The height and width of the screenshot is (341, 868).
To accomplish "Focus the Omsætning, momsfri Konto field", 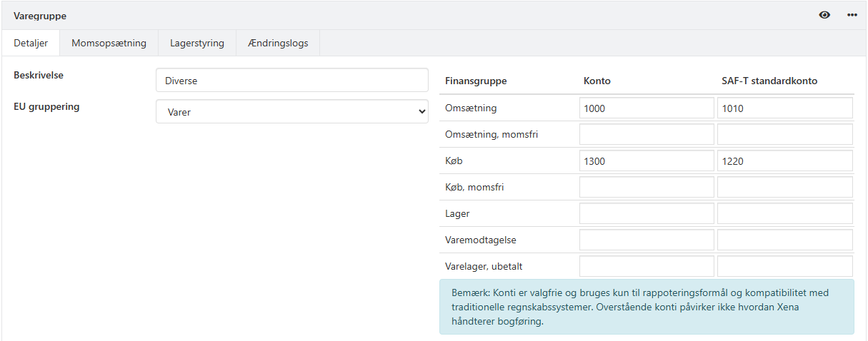I will click(647, 135).
